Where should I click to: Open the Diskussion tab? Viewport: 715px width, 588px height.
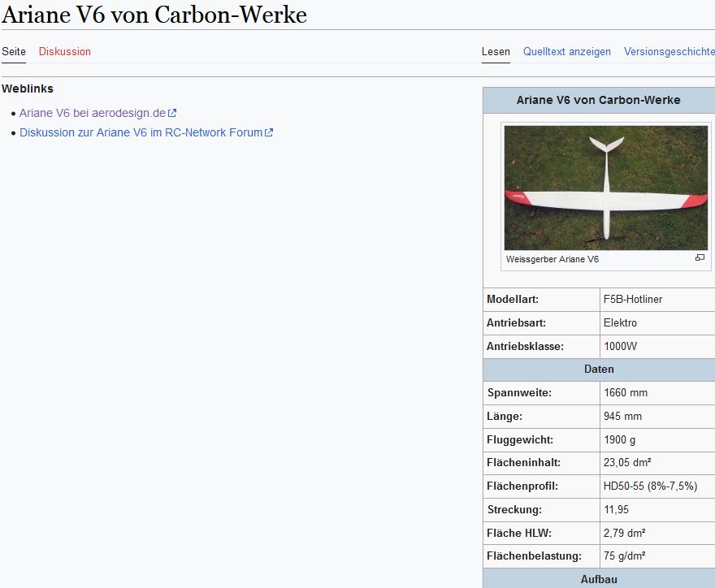pyautogui.click(x=65, y=51)
